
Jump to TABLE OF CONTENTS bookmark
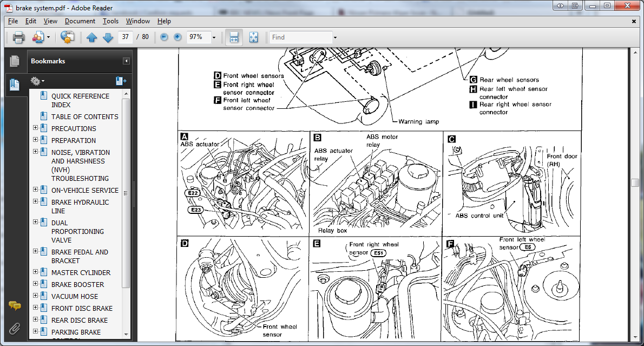[84, 116]
